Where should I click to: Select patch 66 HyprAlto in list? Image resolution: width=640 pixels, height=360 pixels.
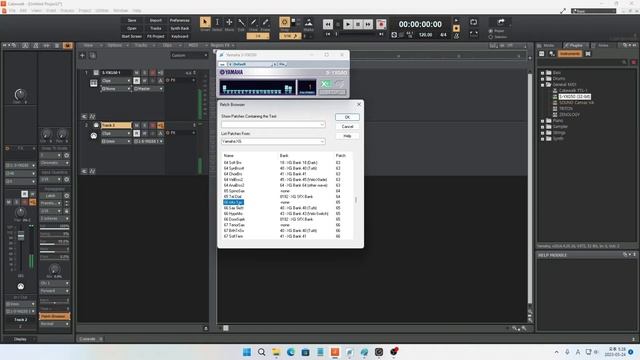[233, 213]
